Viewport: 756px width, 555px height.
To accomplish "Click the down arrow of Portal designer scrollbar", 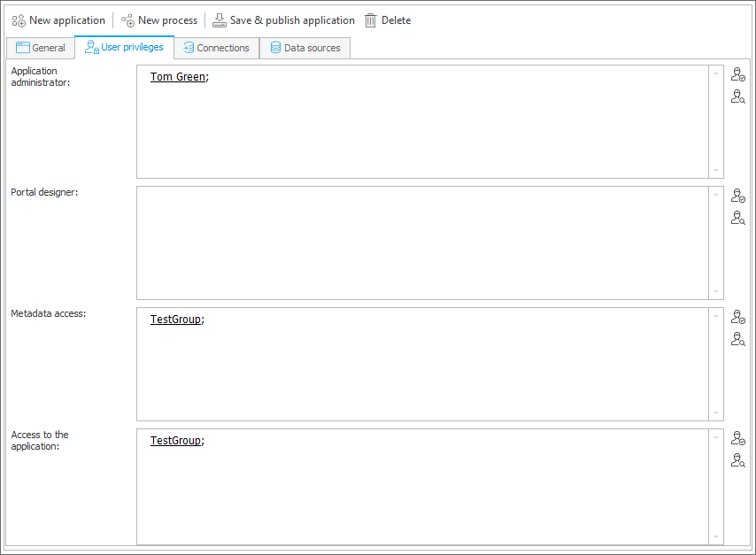I will click(716, 291).
